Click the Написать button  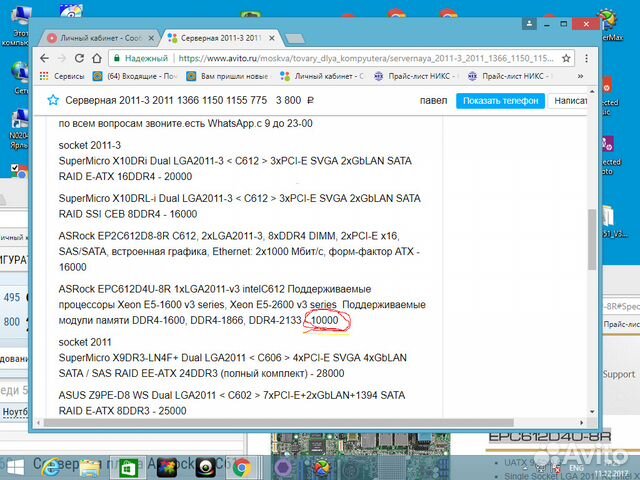tap(568, 101)
